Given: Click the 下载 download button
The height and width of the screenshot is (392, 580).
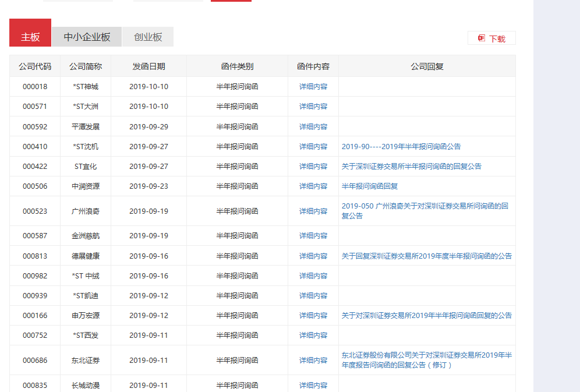Looking at the screenshot, I should point(497,39).
